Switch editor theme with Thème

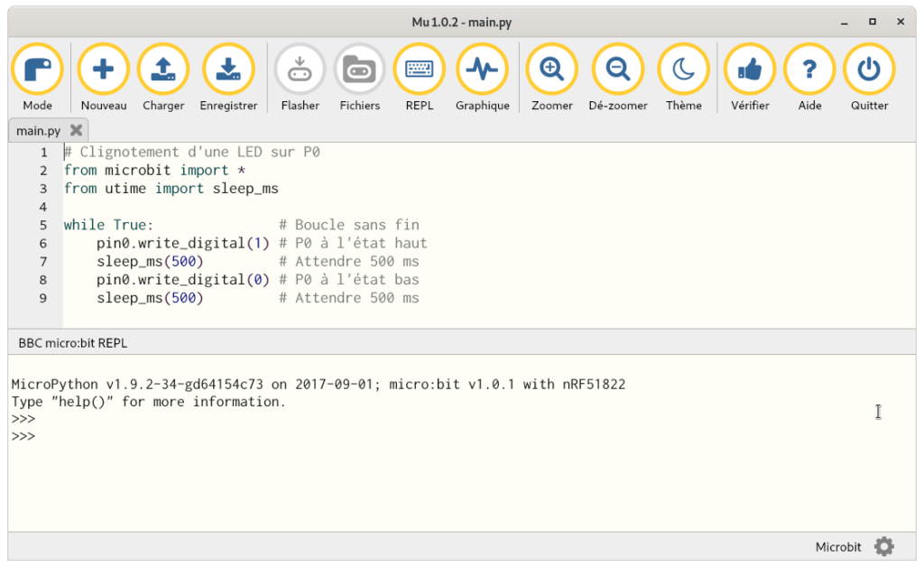tap(683, 69)
